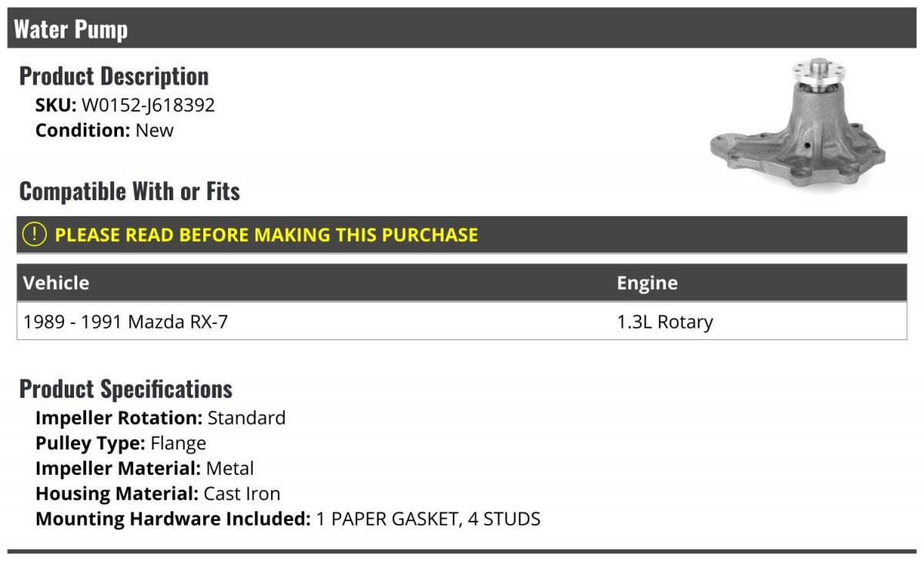Click the SKU number W0152-J618392

click(x=148, y=105)
